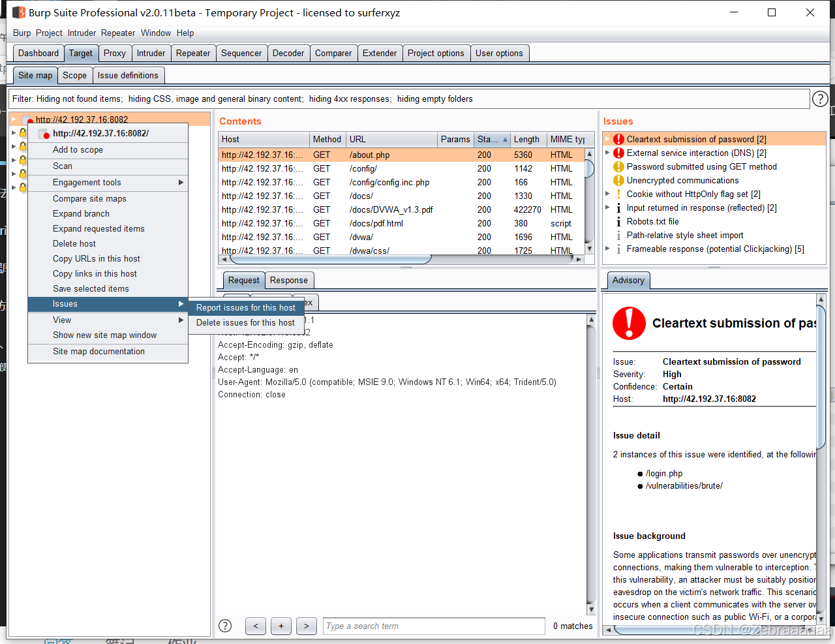Click the Burp Suite logo in title bar
The height and width of the screenshot is (644, 835).
tap(18, 12)
